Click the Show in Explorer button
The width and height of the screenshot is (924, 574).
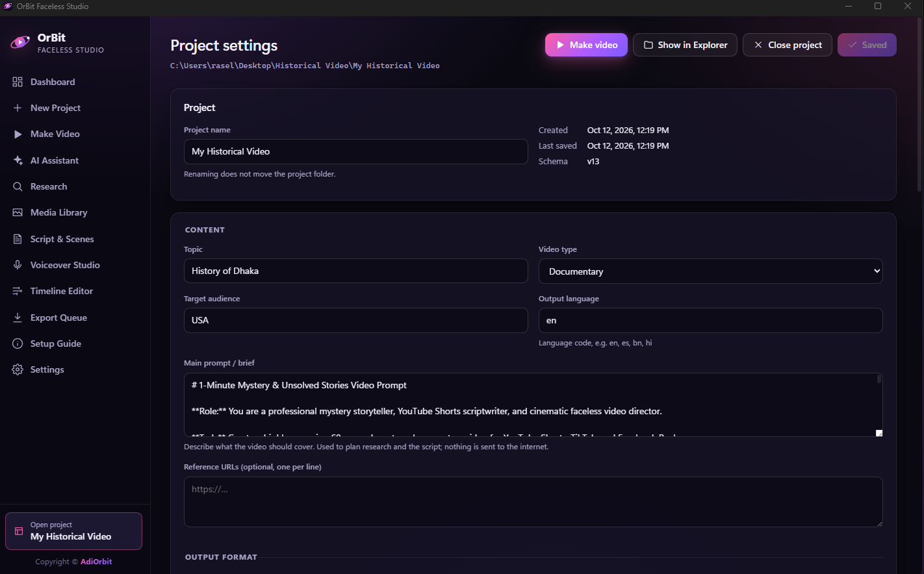685,45
